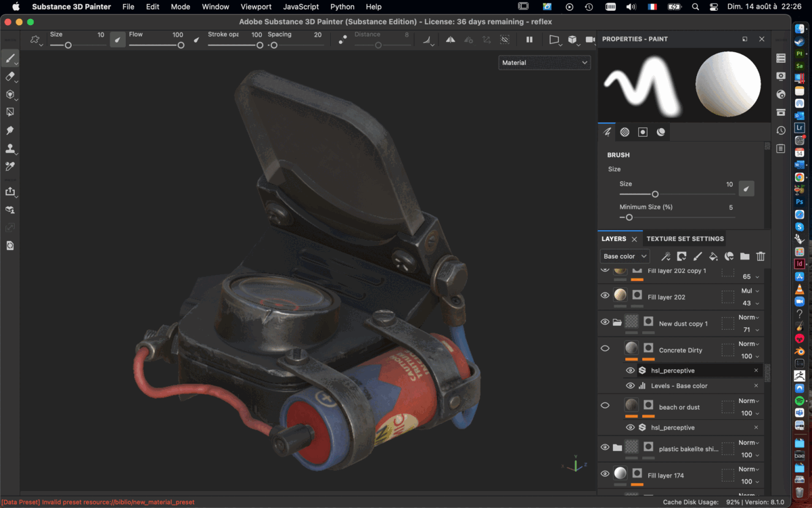Hide the Concrete Dirty layer
The width and height of the screenshot is (812, 508).
point(604,348)
